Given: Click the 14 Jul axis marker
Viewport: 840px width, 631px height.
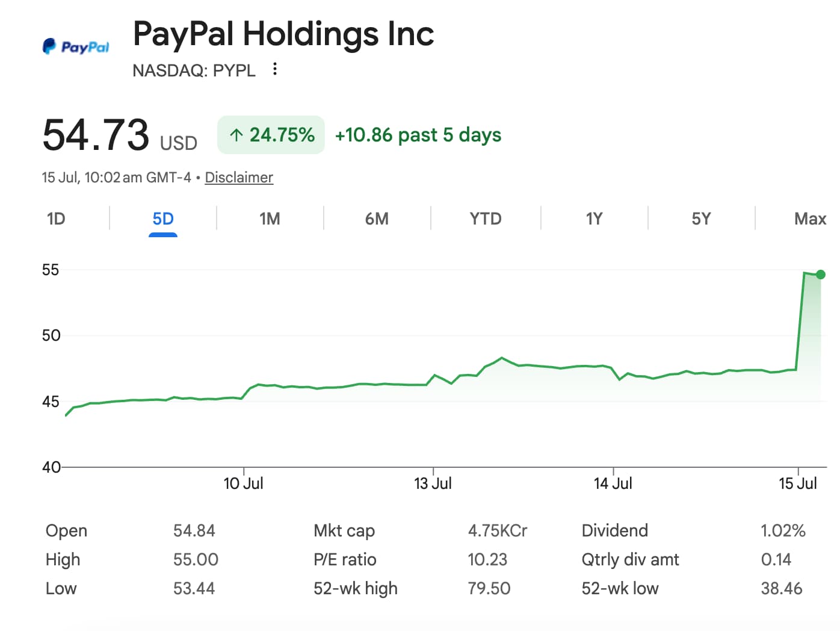Looking at the screenshot, I should (x=613, y=483).
